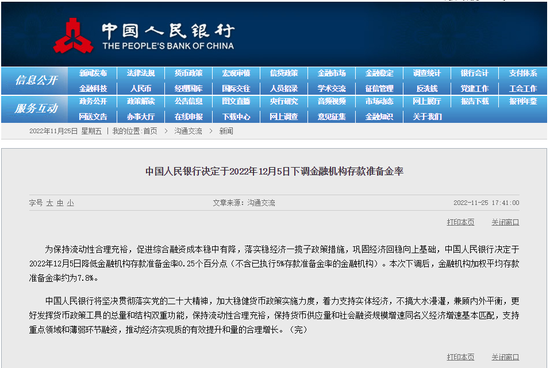Click the 服务互动 category header
This screenshot has height=368, width=550.
click(36, 108)
